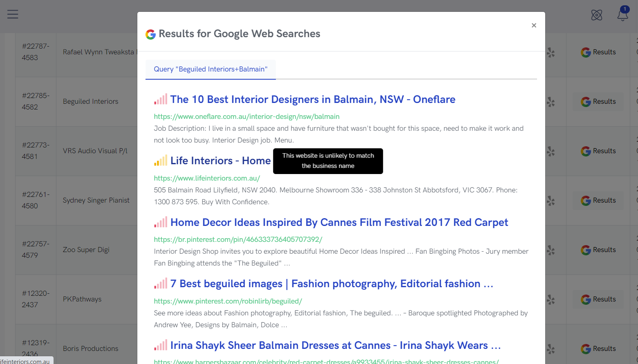The height and width of the screenshot is (364, 638).
Task: Click Yelp icon in Zoo Super Digi row
Action: point(551,250)
